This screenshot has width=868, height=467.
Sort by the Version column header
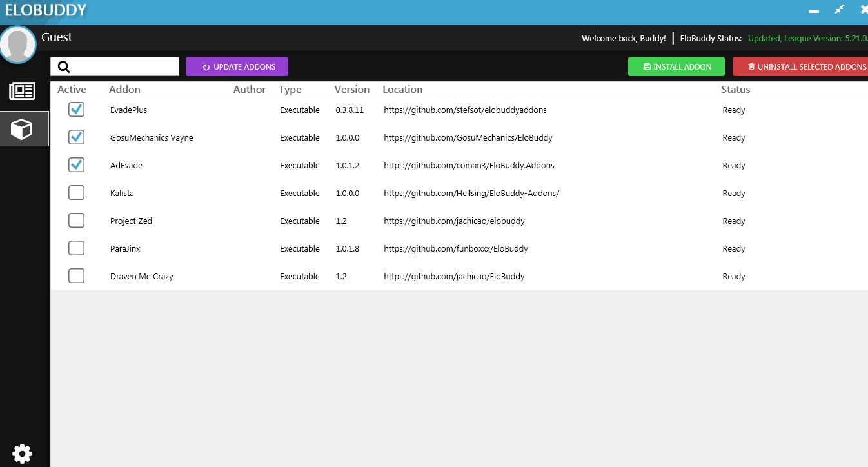point(352,90)
